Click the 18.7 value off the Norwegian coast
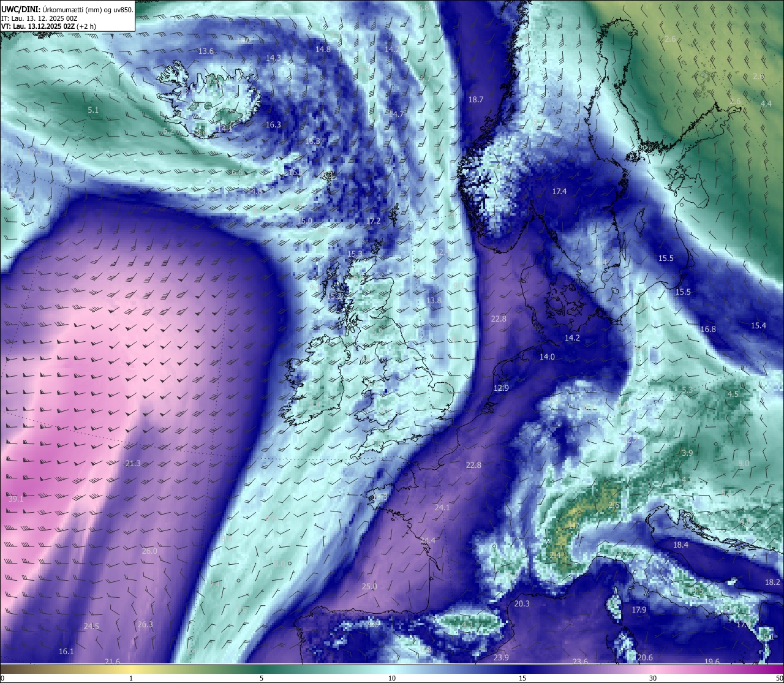The image size is (784, 683). point(476,99)
